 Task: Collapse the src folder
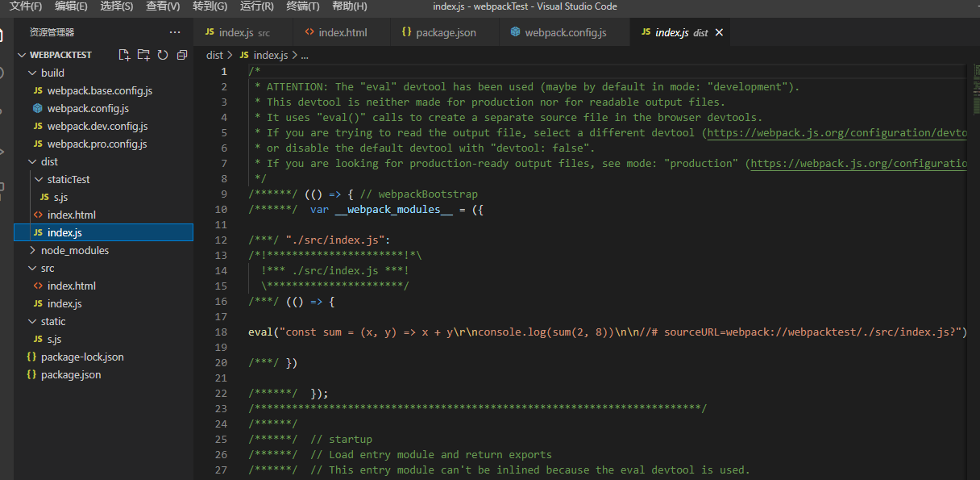coord(103,268)
